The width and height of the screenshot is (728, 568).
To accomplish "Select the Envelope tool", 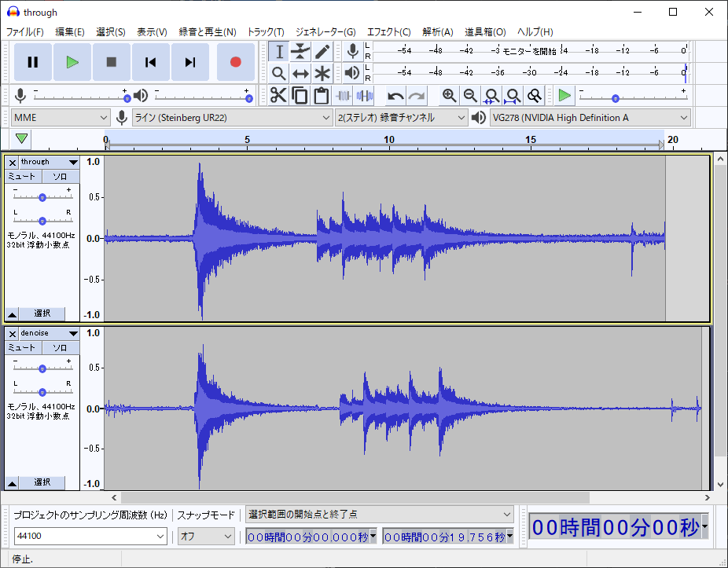I will tap(300, 52).
